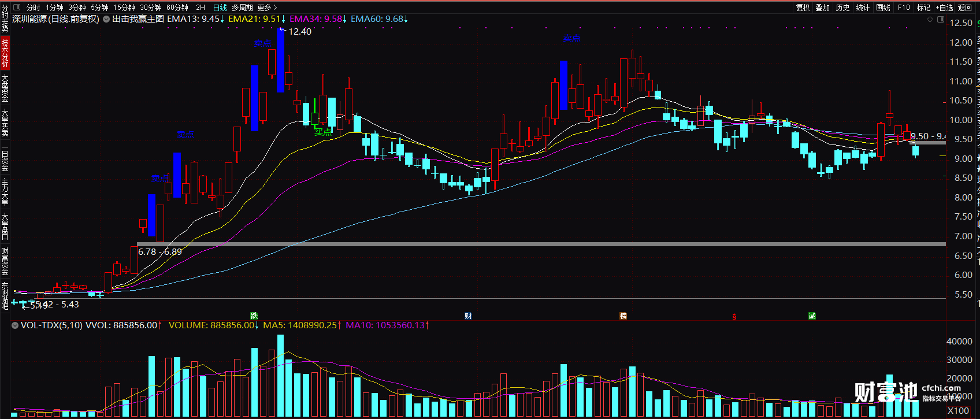Click the EMA13: 9.45 indicator value
This screenshot has height=419, width=980.
pyautogui.click(x=195, y=19)
